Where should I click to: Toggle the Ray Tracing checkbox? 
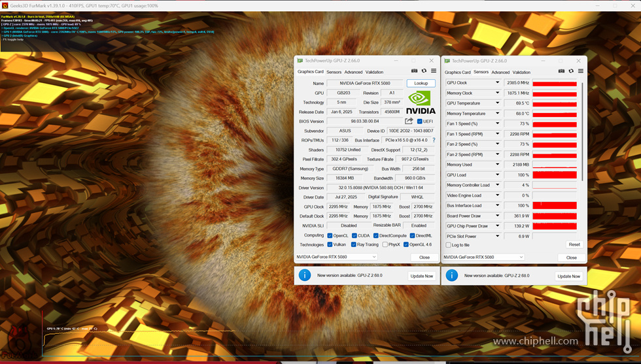[353, 244]
